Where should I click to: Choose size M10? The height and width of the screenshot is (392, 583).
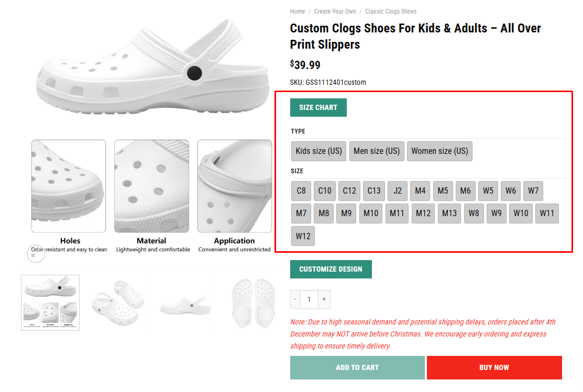point(370,213)
